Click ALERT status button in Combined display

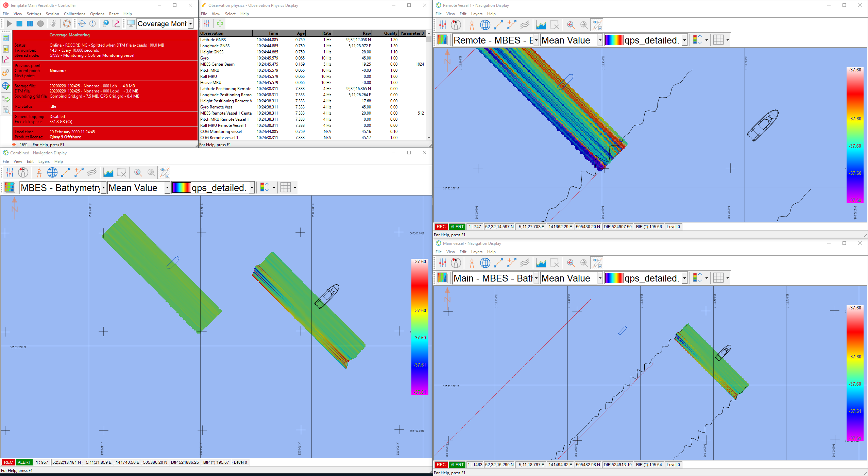click(24, 462)
